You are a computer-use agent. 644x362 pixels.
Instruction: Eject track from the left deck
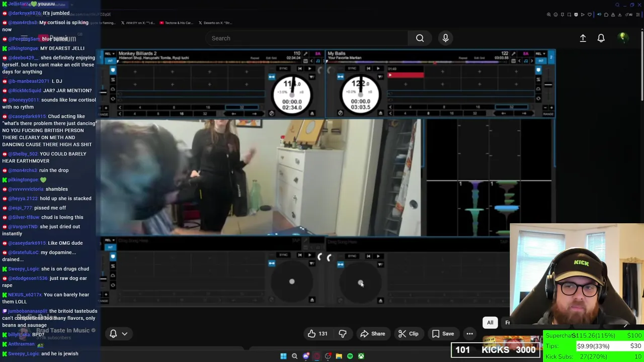[312, 114]
